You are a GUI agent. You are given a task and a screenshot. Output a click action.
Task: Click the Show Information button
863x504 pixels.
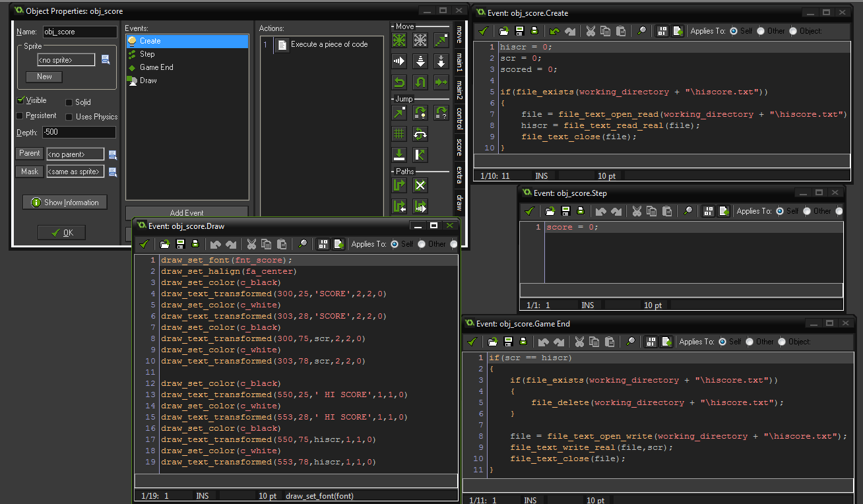tap(65, 203)
